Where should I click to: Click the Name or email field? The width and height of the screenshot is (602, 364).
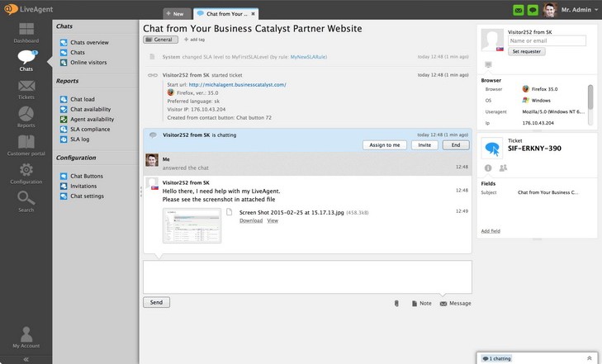[x=547, y=40]
